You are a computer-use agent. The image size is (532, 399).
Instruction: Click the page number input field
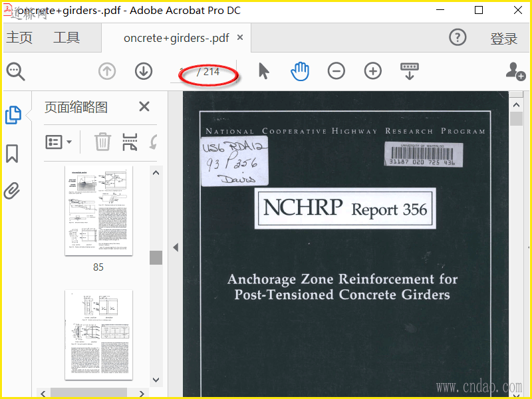point(182,72)
